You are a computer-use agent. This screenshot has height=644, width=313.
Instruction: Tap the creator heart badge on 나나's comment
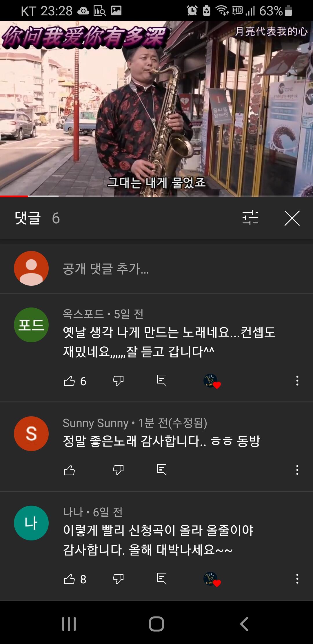click(x=212, y=579)
